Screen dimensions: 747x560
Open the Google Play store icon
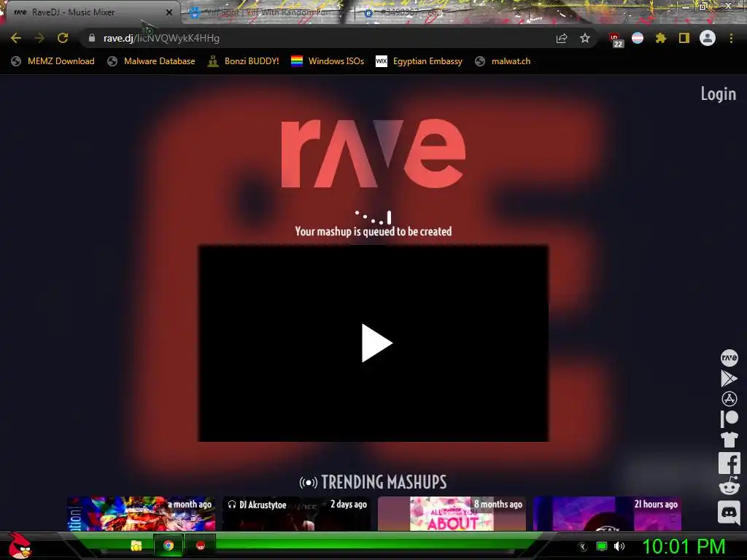(x=729, y=378)
